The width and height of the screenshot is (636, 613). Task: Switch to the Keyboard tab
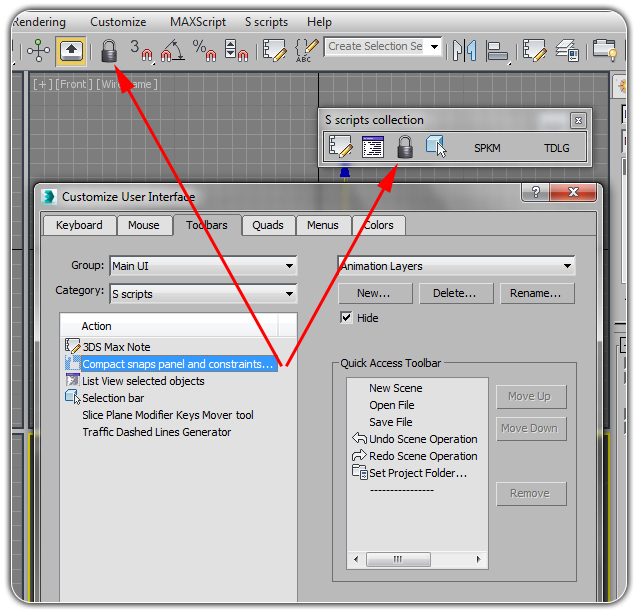pyautogui.click(x=79, y=225)
